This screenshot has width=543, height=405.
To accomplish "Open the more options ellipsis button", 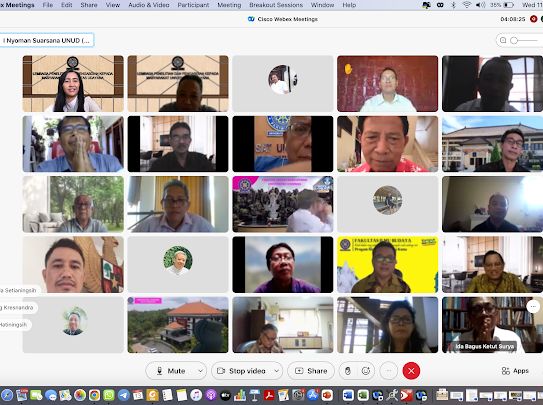I will 389,371.
